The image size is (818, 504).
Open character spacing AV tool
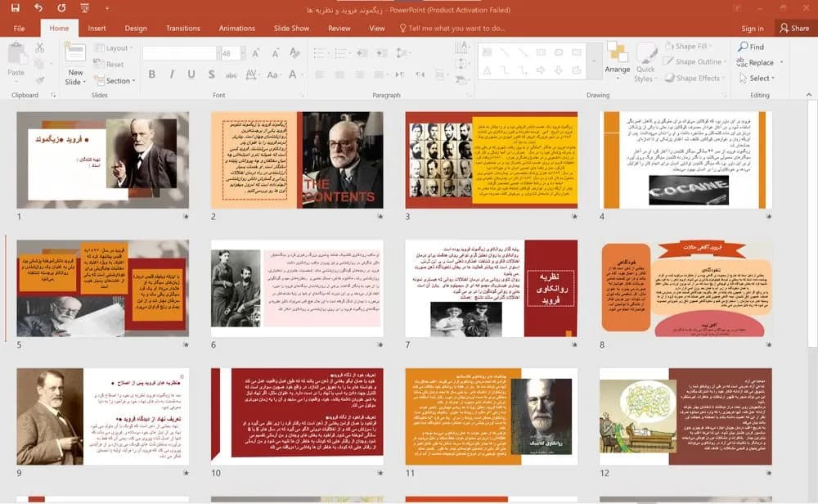[x=251, y=74]
